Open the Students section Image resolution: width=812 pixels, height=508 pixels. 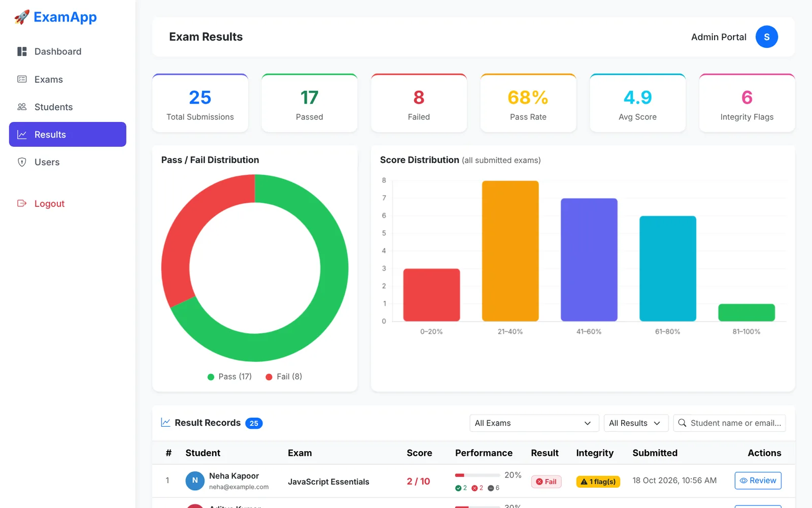67,107
